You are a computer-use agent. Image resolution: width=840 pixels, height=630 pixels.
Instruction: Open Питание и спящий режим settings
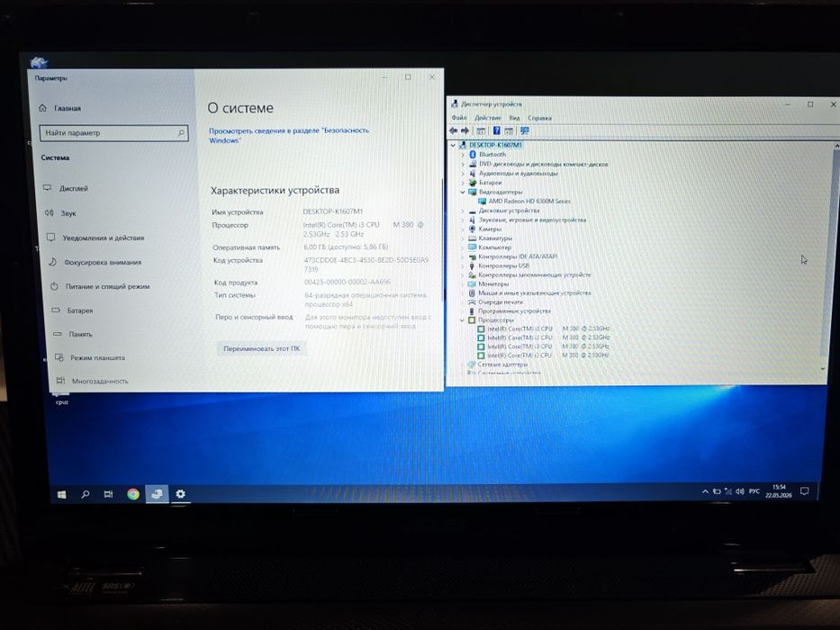click(107, 286)
